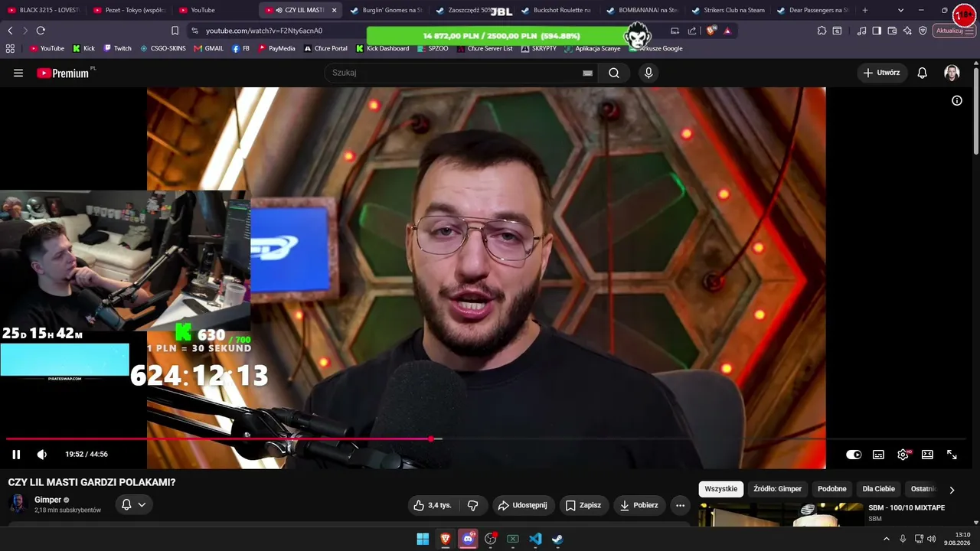Screen dimensions: 980x551
Task: Open the Gimper channel name link
Action: [47, 500]
